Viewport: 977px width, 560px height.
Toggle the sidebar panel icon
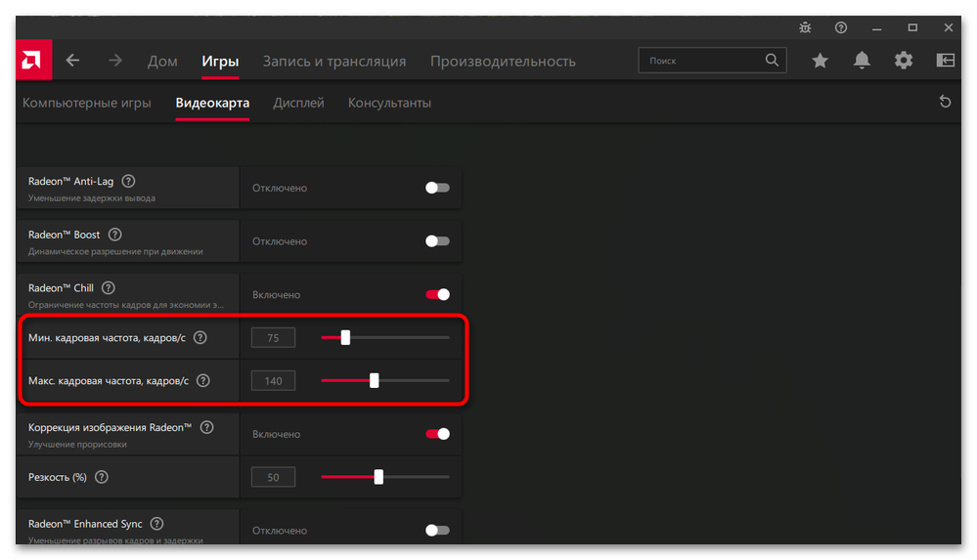tap(946, 61)
